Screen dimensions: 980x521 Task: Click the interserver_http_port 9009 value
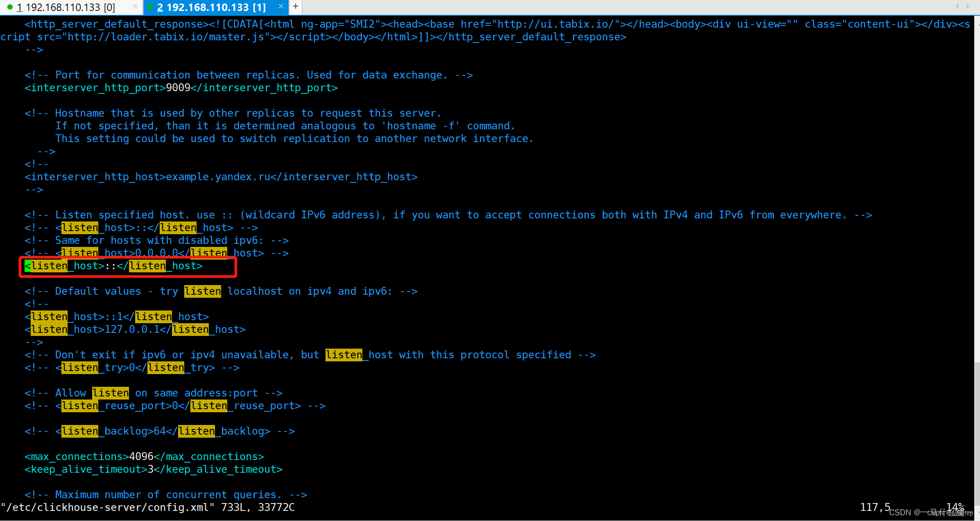[178, 88]
